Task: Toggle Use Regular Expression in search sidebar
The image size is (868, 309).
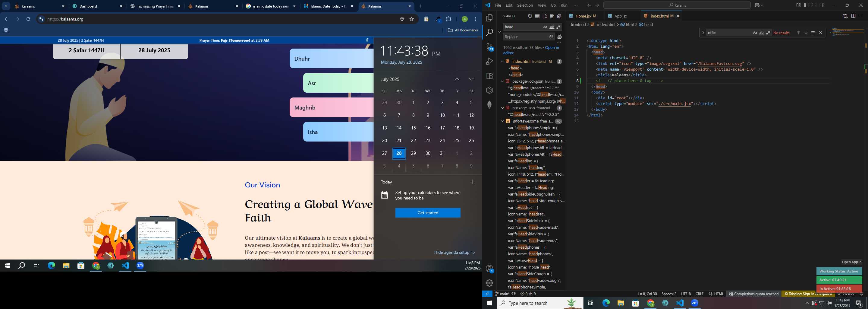Action: (558, 27)
